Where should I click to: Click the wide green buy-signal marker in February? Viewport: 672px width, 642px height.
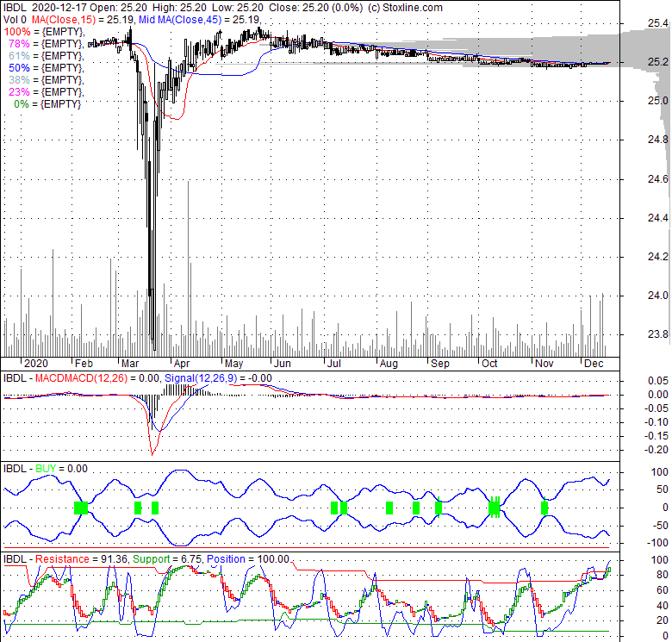[81, 508]
